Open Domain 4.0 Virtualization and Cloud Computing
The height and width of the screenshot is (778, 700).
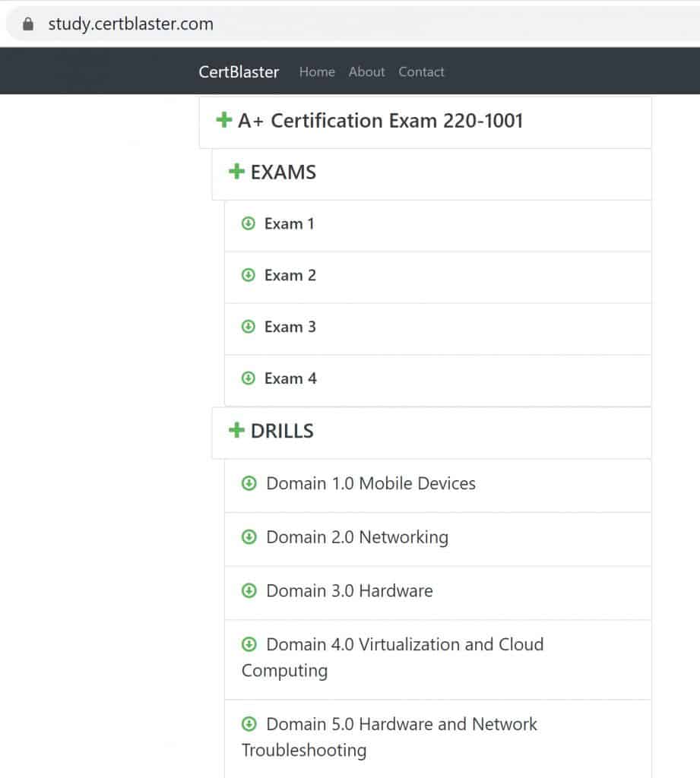click(x=393, y=657)
